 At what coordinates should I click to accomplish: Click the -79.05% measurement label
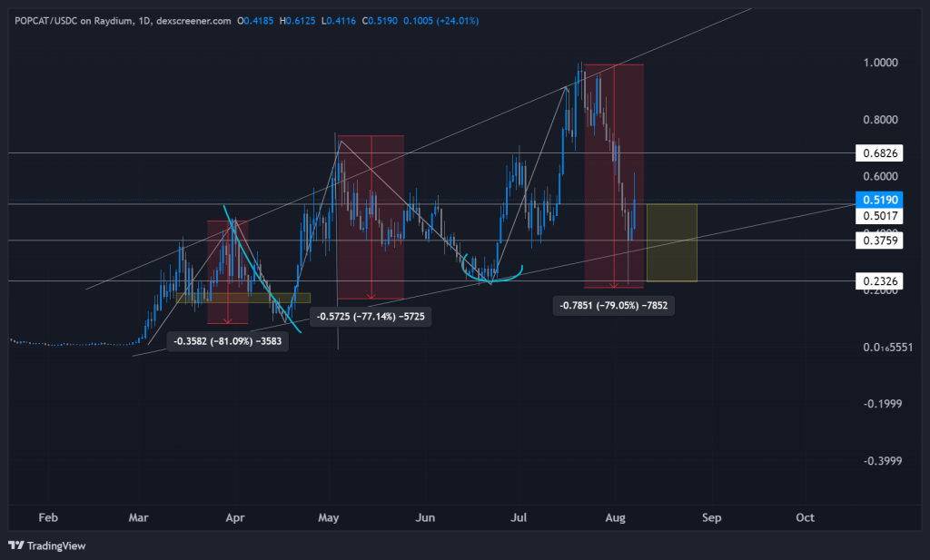[x=614, y=306]
